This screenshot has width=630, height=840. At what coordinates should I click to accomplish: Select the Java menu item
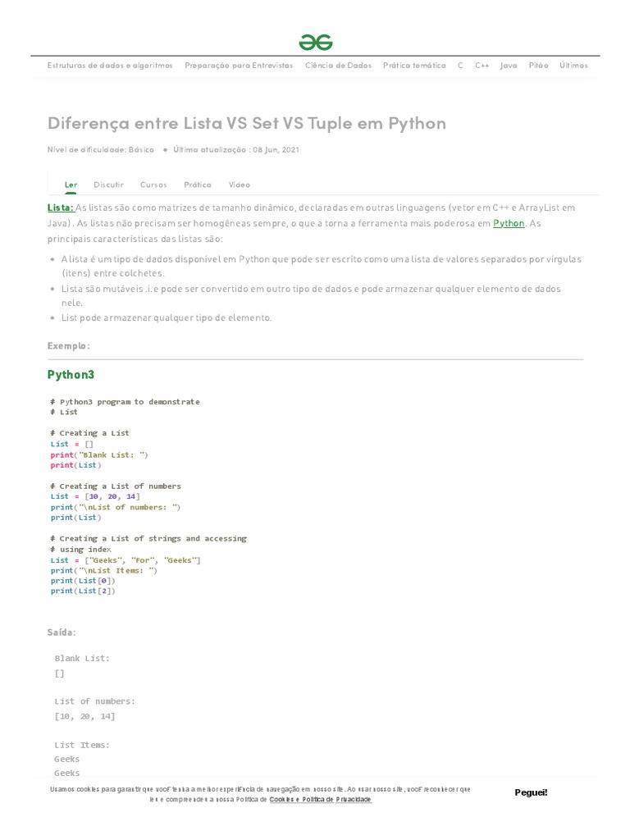509,66
